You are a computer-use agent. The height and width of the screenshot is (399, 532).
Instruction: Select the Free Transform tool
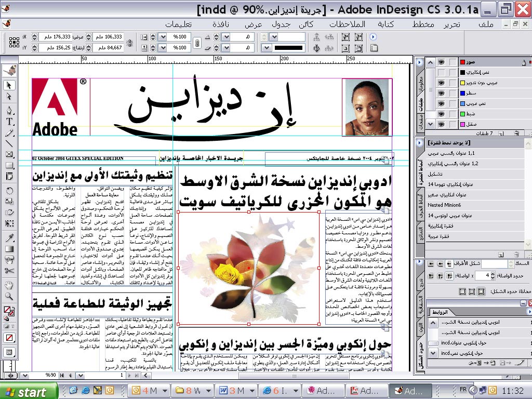(9, 223)
